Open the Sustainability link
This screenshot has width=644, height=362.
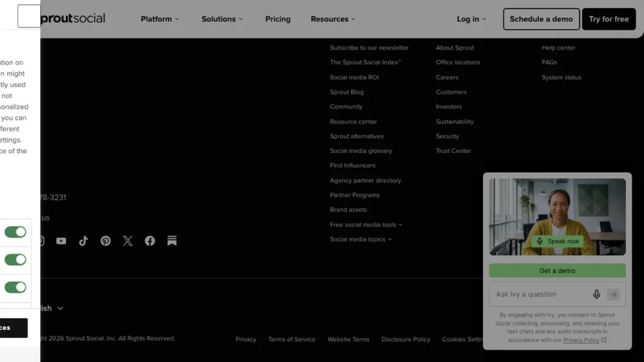tap(455, 121)
